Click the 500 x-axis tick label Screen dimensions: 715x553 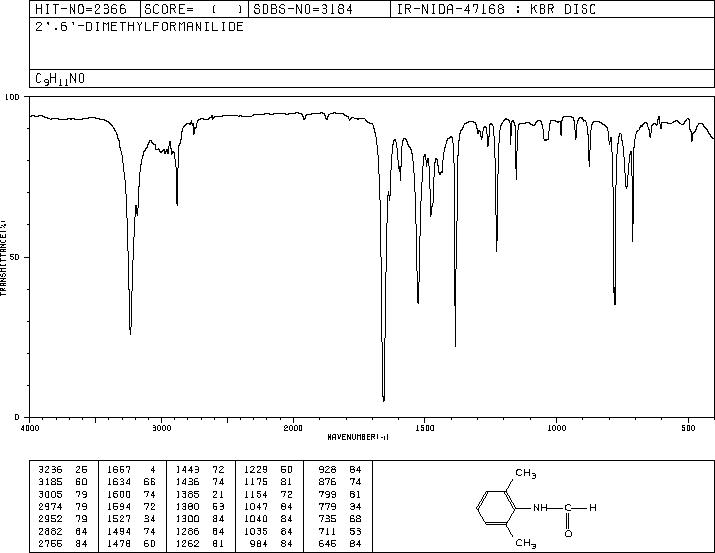coord(688,428)
